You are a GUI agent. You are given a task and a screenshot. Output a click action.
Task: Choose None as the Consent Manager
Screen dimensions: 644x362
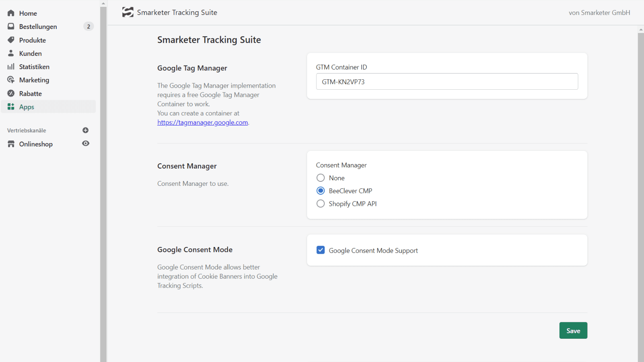pos(320,178)
